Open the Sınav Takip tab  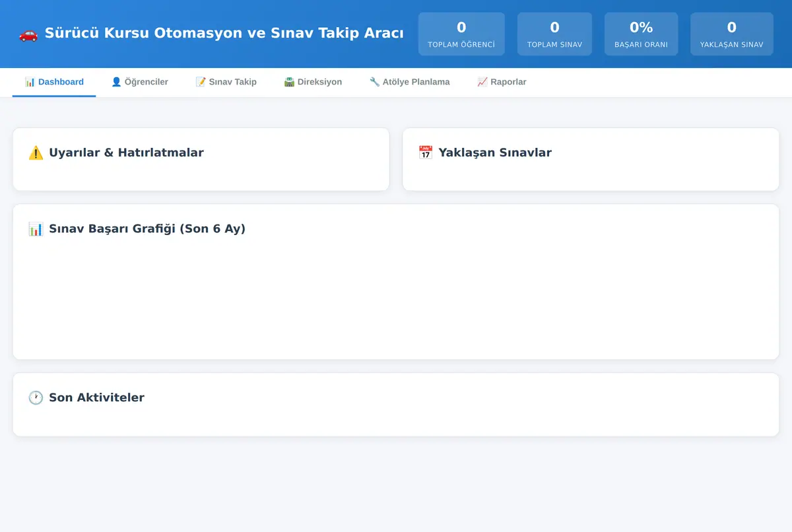pos(226,82)
